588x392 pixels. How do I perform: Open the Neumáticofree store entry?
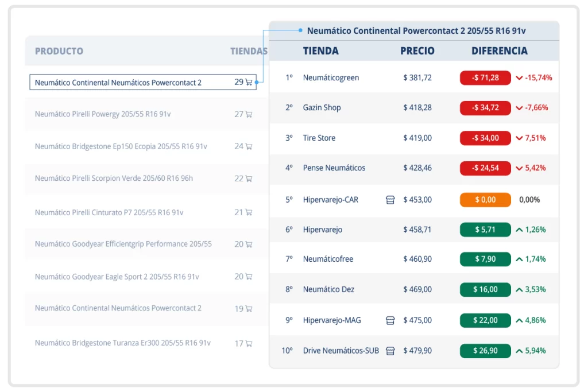pos(328,259)
